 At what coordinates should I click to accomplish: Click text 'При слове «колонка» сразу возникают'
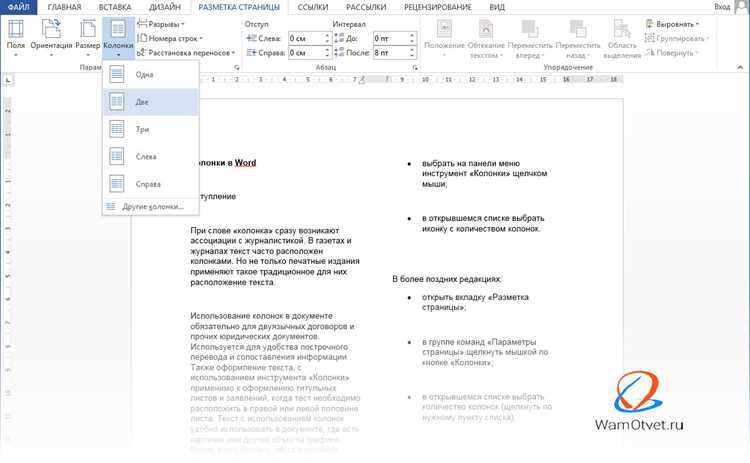coord(265,230)
